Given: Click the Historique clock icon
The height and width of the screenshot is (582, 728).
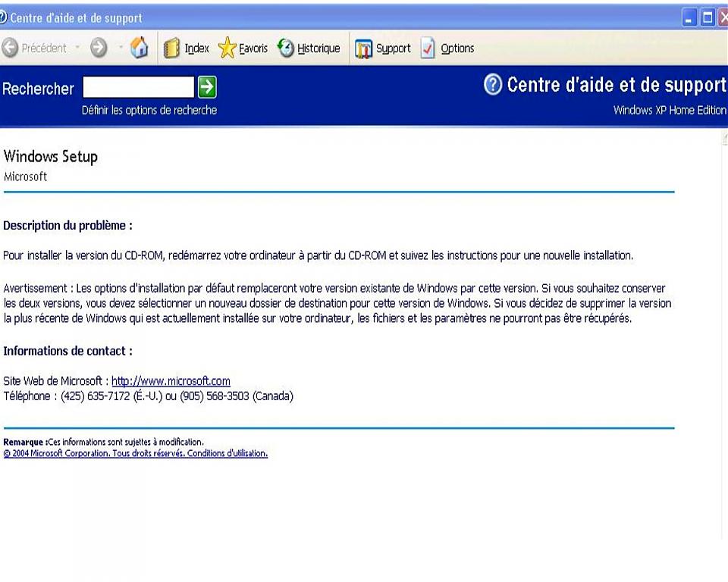Looking at the screenshot, I should (286, 48).
